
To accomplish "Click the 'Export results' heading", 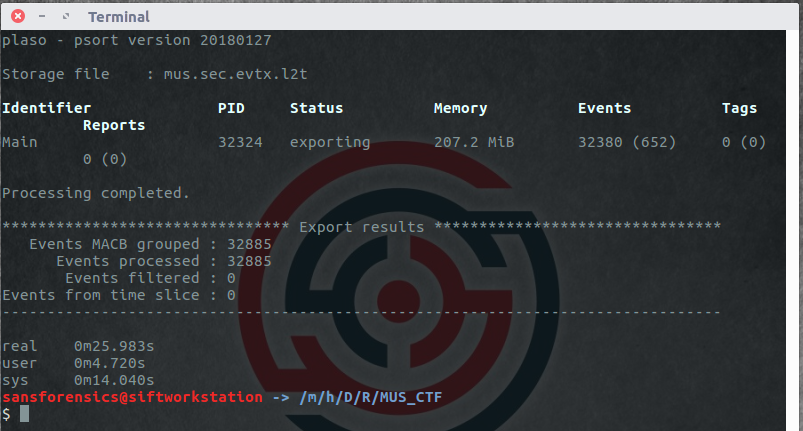I will pyautogui.click(x=362, y=227).
